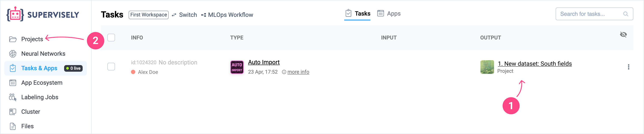The width and height of the screenshot is (644, 134).
Task: Open the First Workspace selector
Action: pyautogui.click(x=148, y=15)
